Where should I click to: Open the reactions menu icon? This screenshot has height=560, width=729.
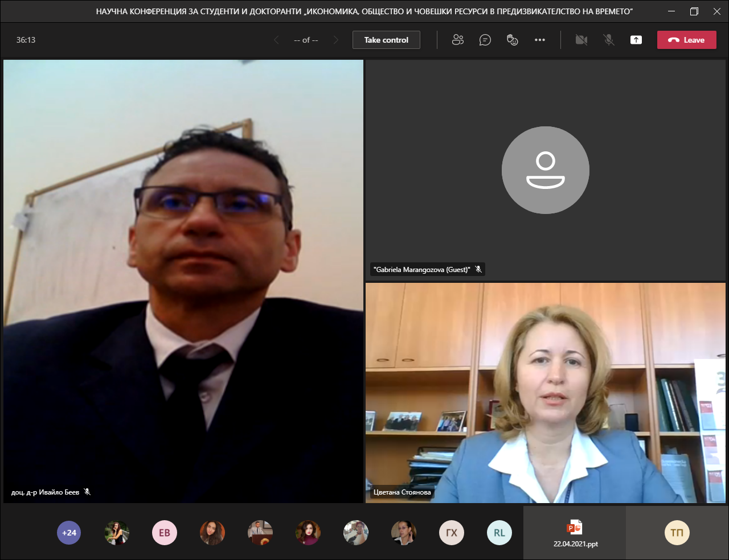pyautogui.click(x=513, y=40)
